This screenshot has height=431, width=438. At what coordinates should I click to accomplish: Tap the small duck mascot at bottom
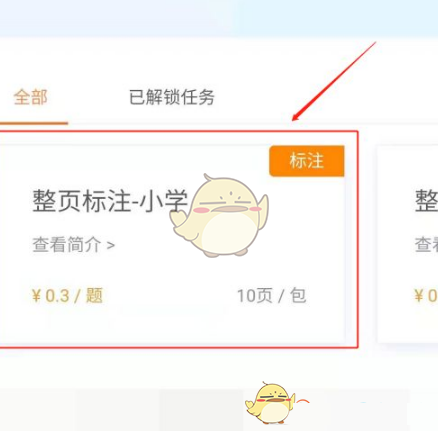(270, 403)
